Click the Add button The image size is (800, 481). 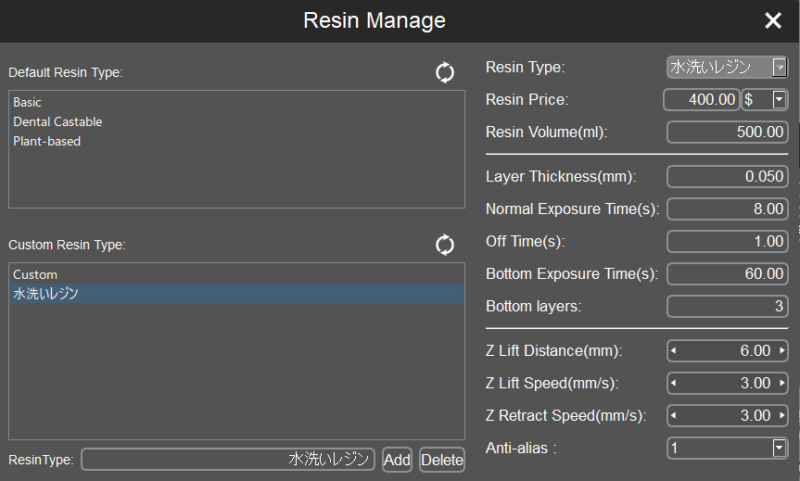click(x=397, y=460)
